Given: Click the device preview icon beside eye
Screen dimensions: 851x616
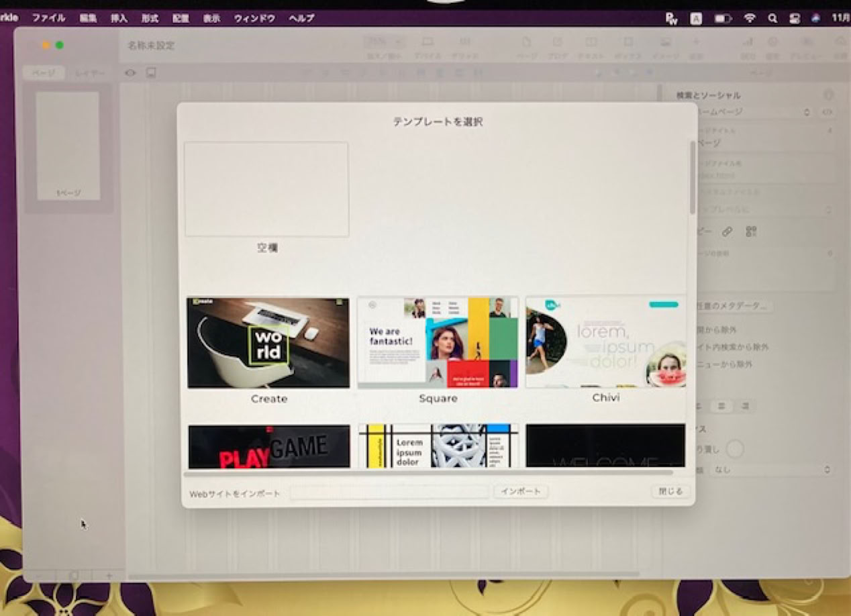Looking at the screenshot, I should [x=151, y=72].
